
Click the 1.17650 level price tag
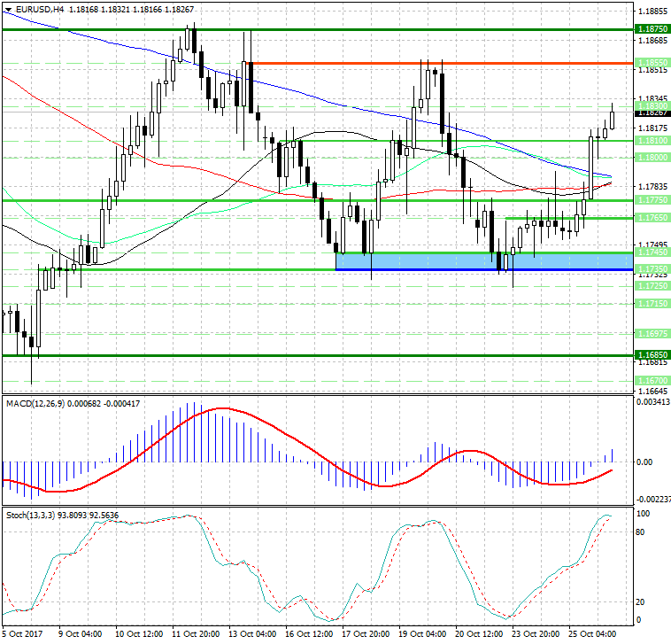pyautogui.click(x=652, y=217)
